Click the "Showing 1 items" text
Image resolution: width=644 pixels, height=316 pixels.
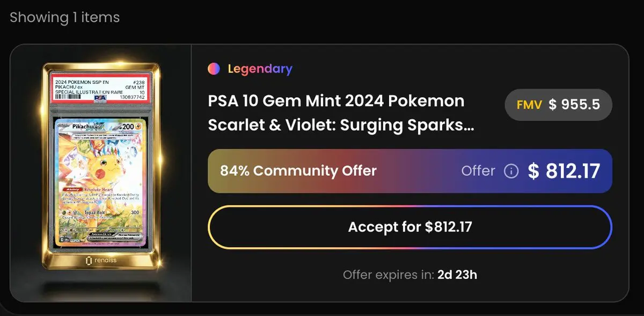(x=64, y=17)
